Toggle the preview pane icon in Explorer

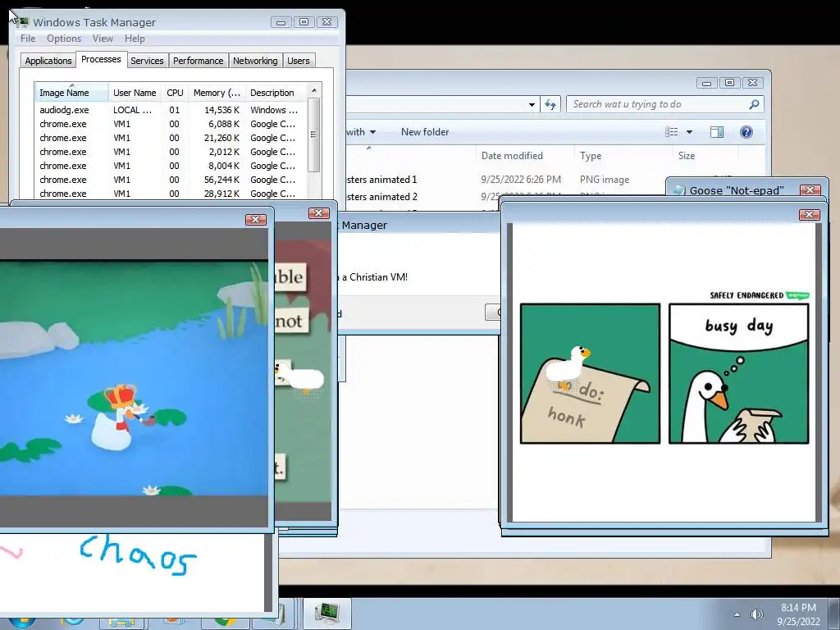[717, 132]
